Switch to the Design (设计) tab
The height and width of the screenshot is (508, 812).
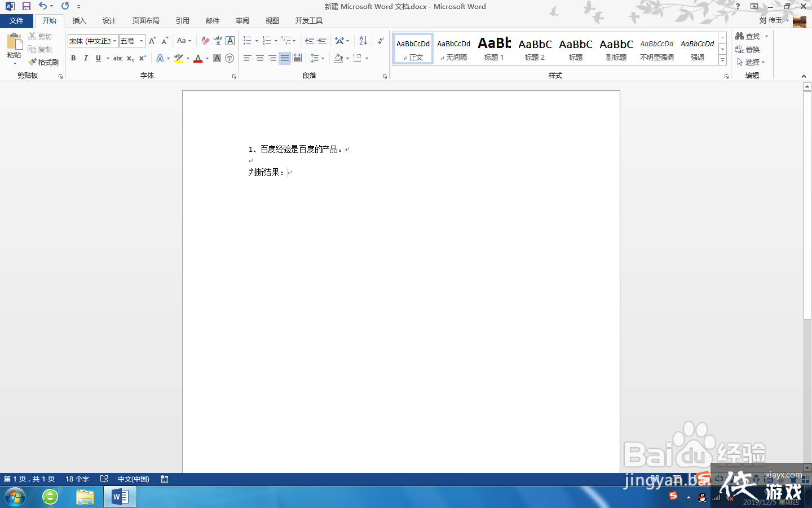(109, 21)
